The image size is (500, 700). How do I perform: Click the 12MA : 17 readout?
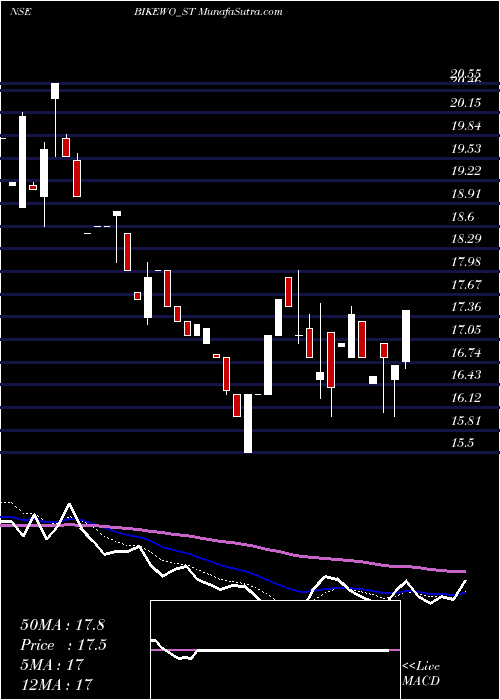tap(56, 684)
